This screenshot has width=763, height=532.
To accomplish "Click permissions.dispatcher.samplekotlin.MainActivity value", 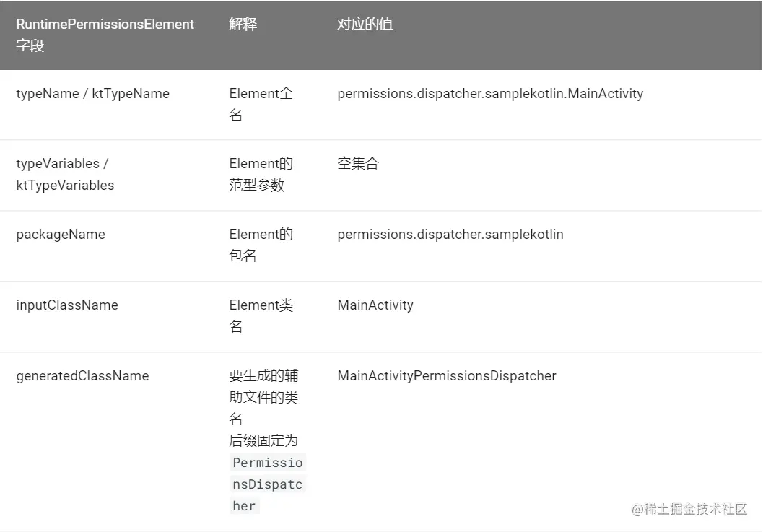I will [489, 93].
